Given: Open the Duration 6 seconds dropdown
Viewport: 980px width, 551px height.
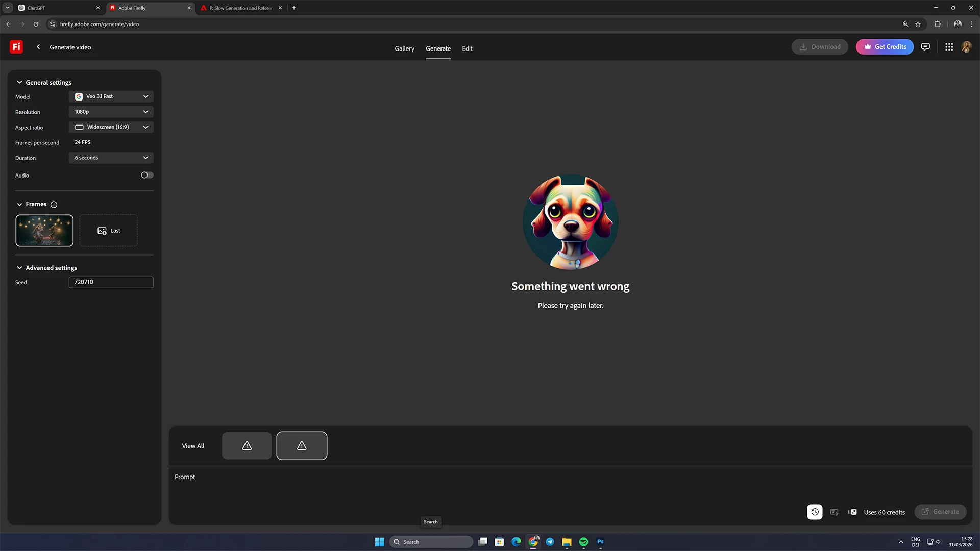Looking at the screenshot, I should point(111,158).
